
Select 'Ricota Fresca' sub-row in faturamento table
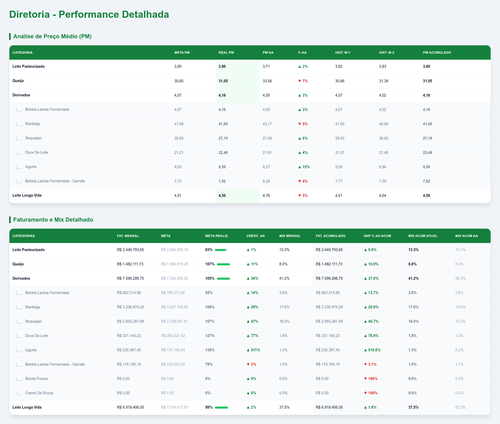tap(250, 379)
